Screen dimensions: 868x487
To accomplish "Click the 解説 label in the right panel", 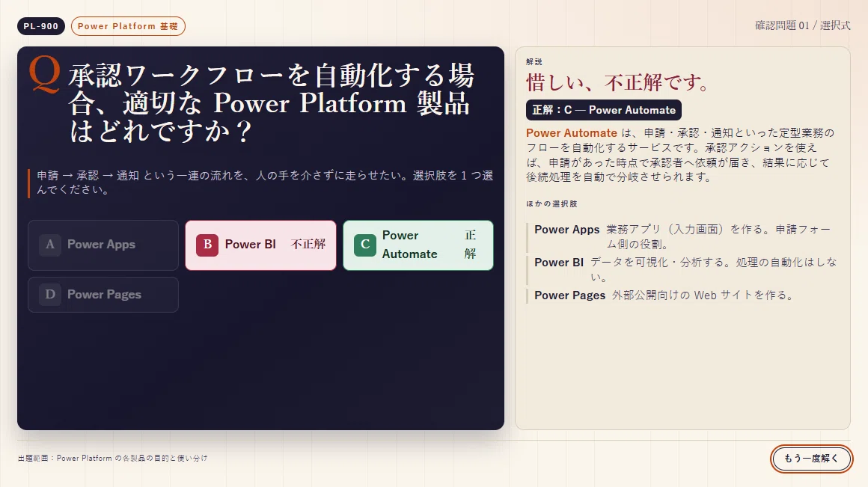I will coord(534,61).
